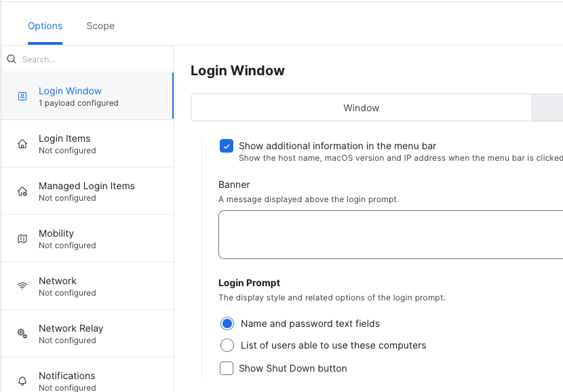Click the Network wifi icon
Image resolution: width=563 pixels, height=392 pixels.
click(22, 286)
